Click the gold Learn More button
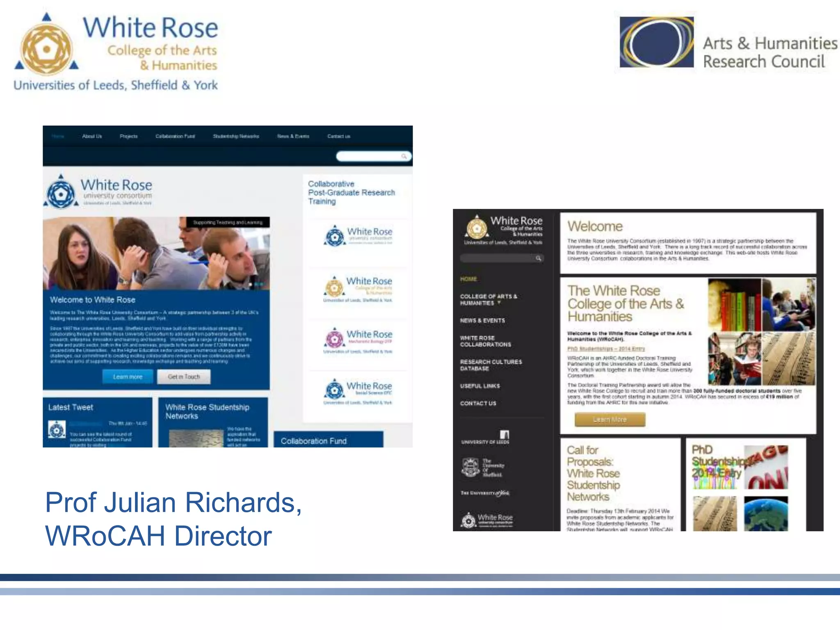The width and height of the screenshot is (840, 630). tap(609, 420)
